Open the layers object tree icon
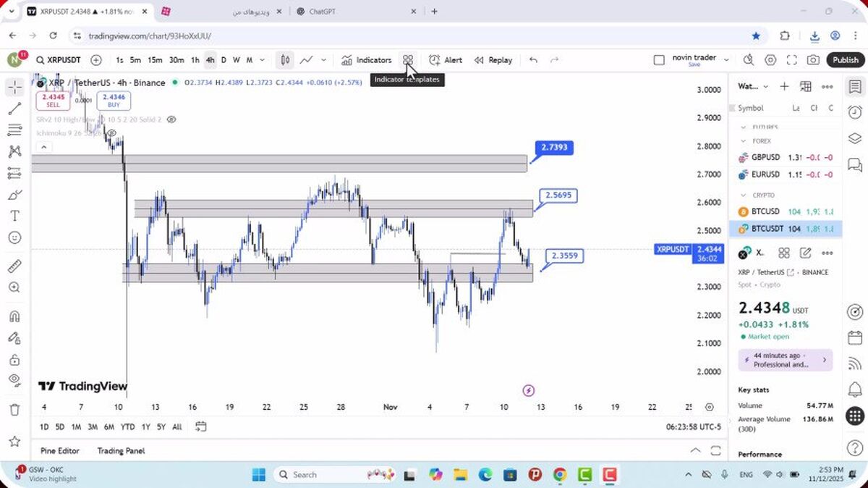This screenshot has height=488, width=868. tap(855, 138)
